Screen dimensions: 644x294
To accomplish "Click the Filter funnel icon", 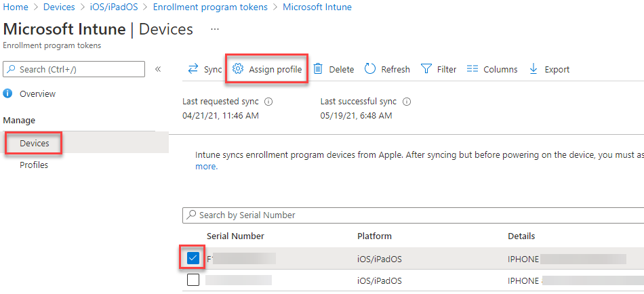I will coord(426,69).
